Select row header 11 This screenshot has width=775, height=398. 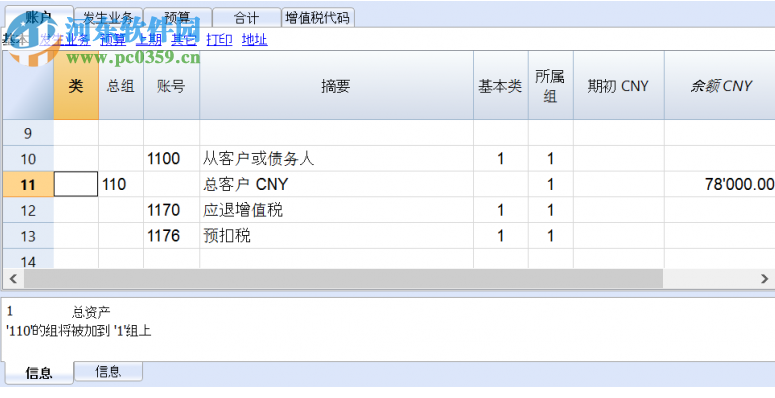[28, 184]
